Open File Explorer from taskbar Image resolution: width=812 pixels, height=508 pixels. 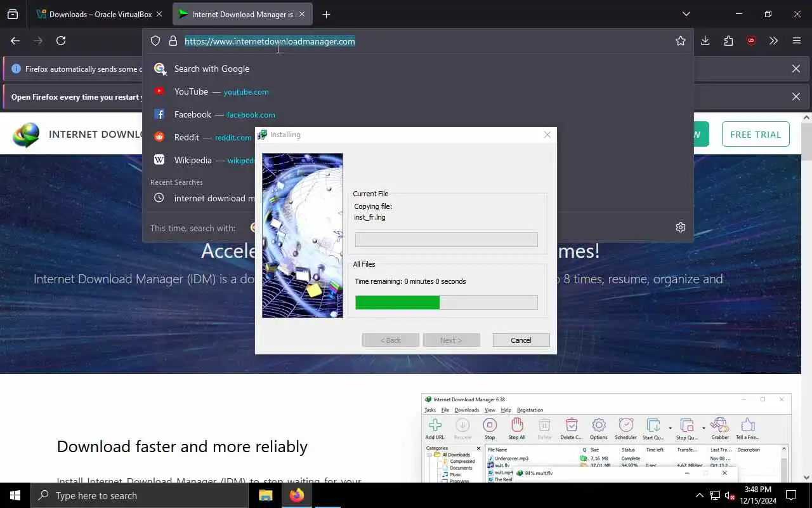[266, 495]
